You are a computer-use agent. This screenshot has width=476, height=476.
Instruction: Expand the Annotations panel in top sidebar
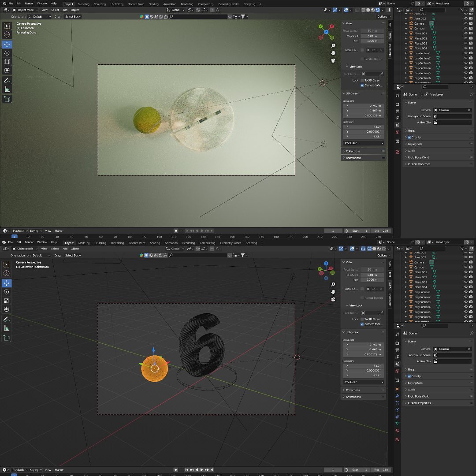pyautogui.click(x=353, y=158)
